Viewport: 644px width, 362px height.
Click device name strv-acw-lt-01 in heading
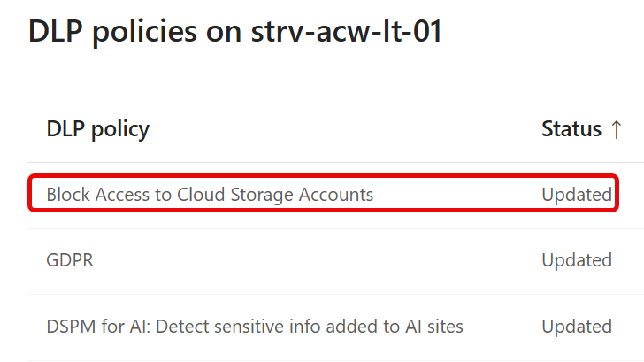click(x=346, y=31)
